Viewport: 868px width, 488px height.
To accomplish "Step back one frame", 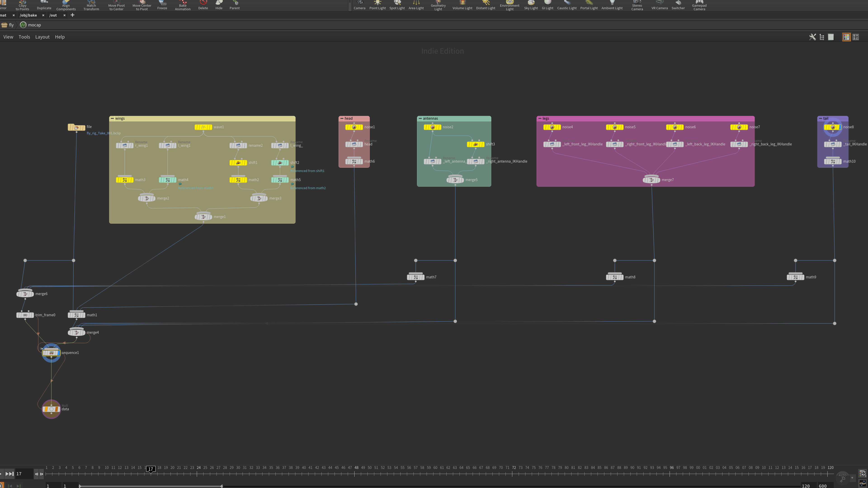I will point(36,474).
